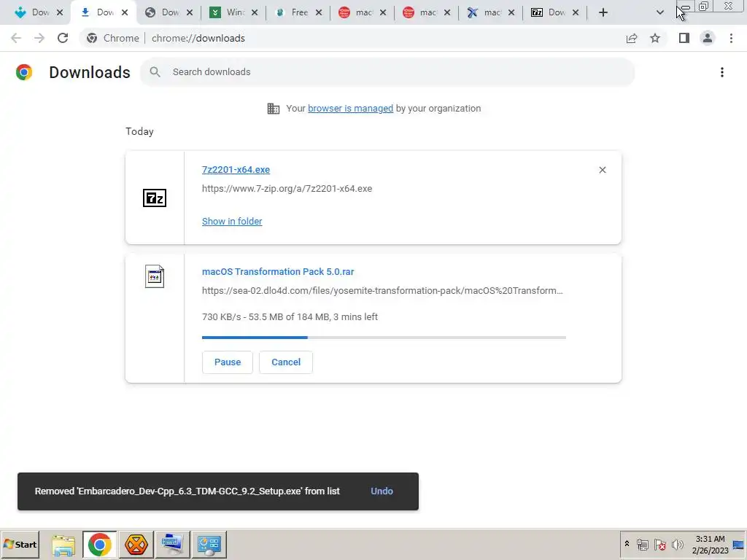747x560 pixels.
Task: Click the 7z file icon in first download
Action: coord(155,198)
